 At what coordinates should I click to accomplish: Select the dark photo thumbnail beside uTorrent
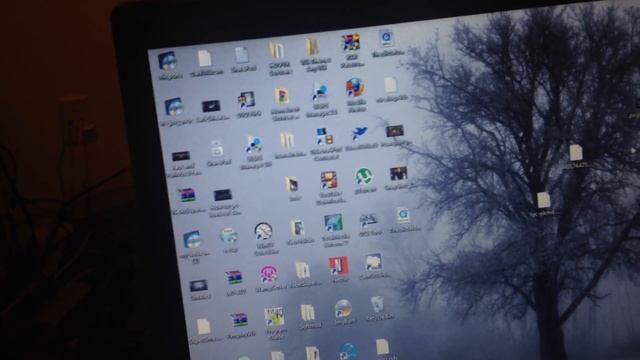[x=398, y=173]
